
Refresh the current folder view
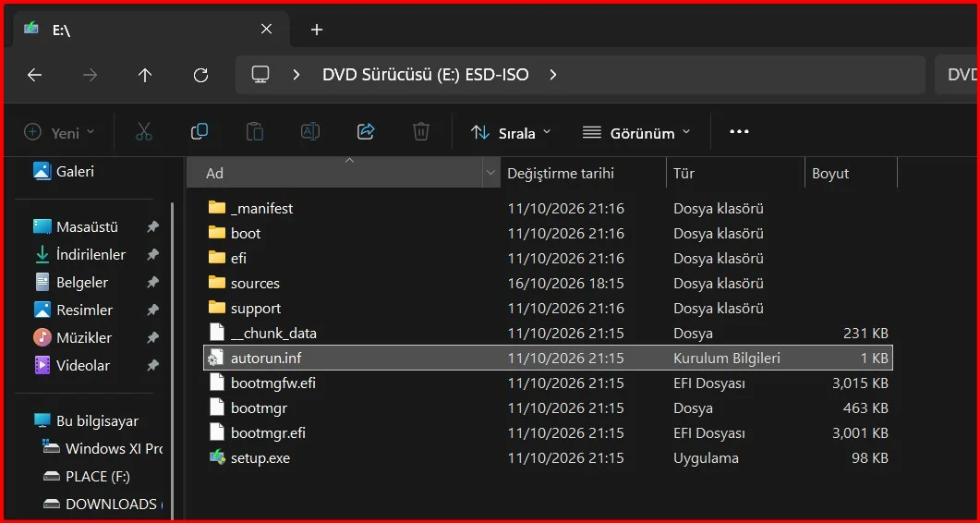[200, 75]
